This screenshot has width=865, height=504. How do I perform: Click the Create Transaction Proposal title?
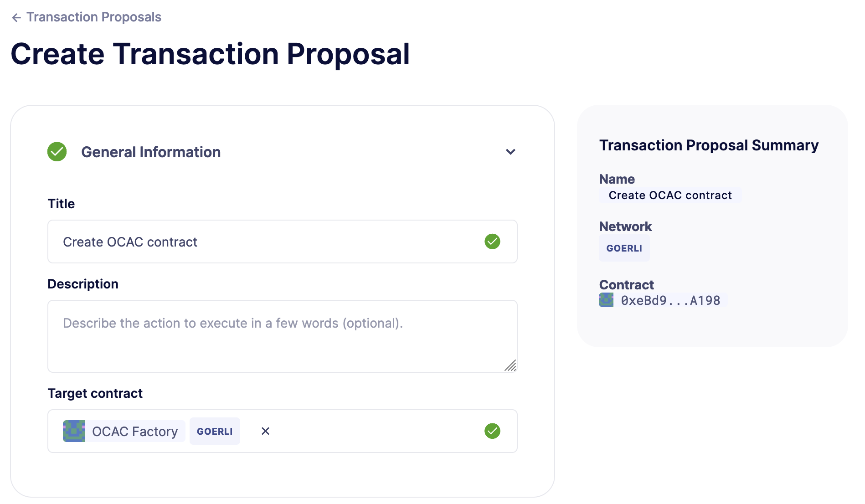tap(211, 54)
